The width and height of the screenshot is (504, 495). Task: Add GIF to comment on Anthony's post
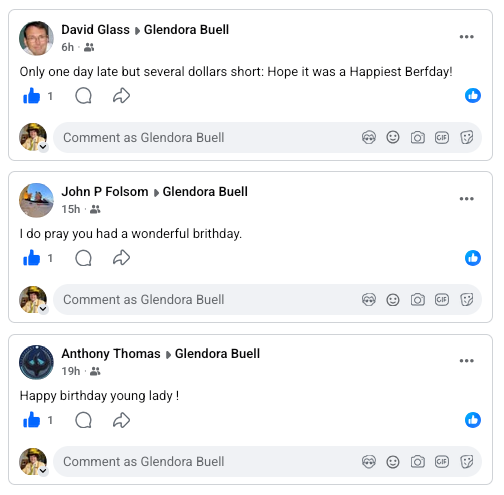click(x=442, y=462)
